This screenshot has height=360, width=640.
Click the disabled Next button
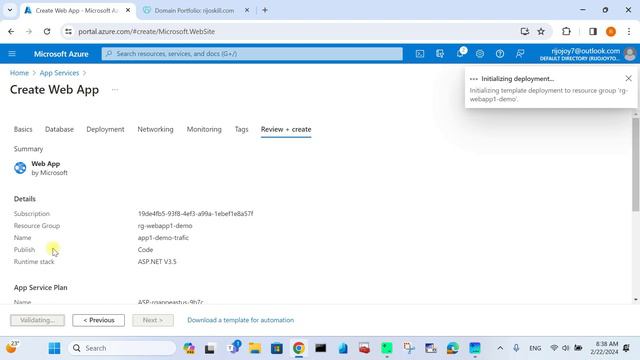pyautogui.click(x=153, y=320)
